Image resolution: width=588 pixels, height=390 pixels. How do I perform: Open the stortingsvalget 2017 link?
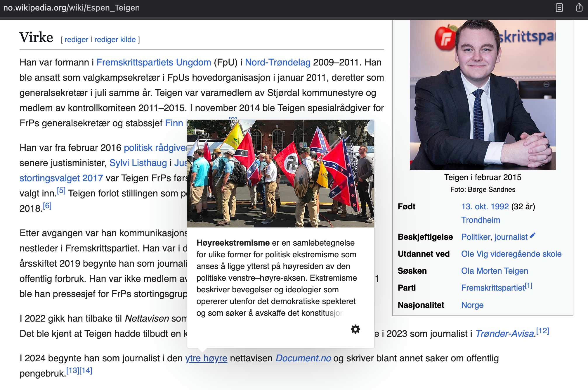61,178
